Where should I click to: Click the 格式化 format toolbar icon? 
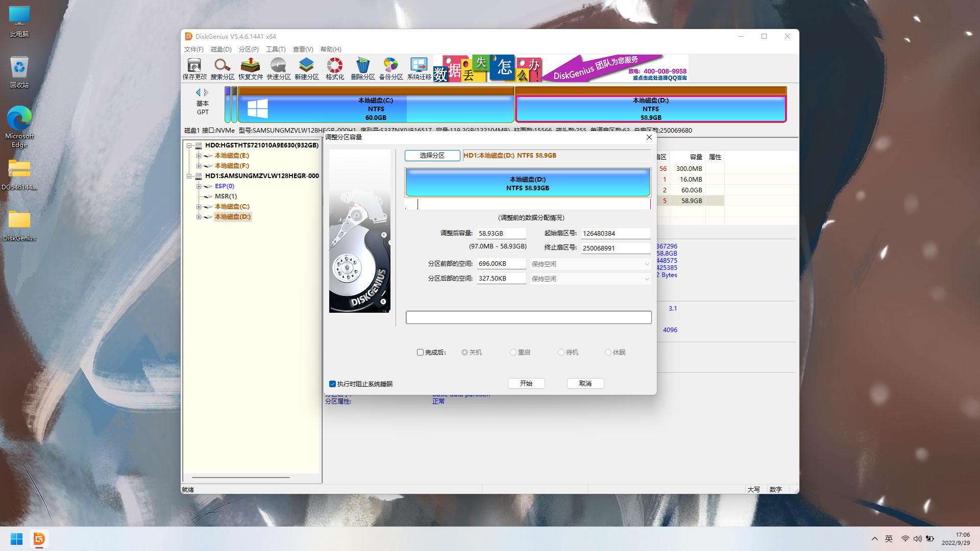click(335, 68)
